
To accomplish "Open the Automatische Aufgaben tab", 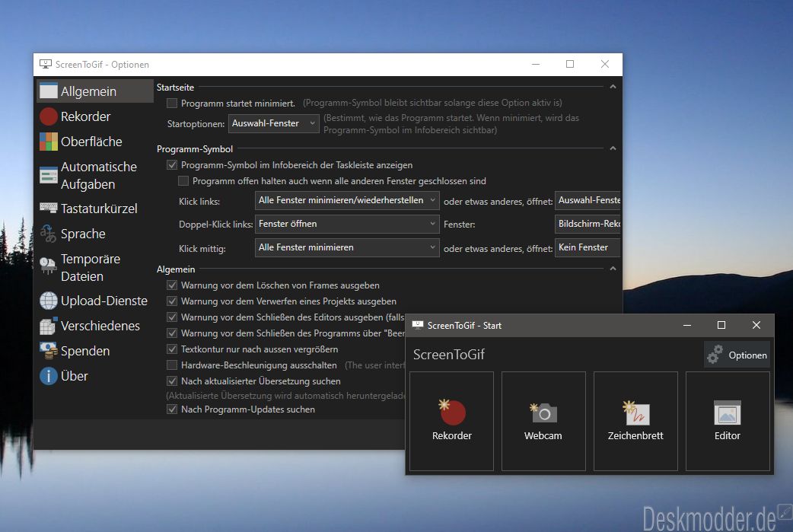I will point(95,175).
